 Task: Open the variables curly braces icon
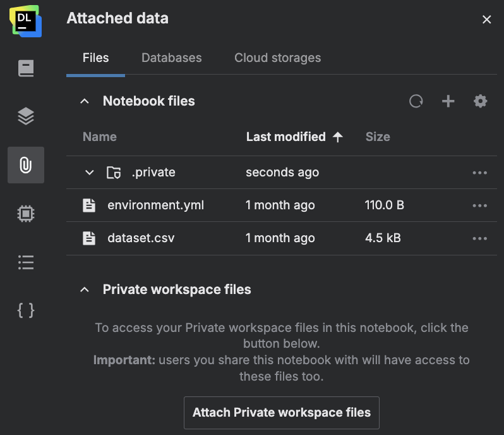pyautogui.click(x=26, y=310)
